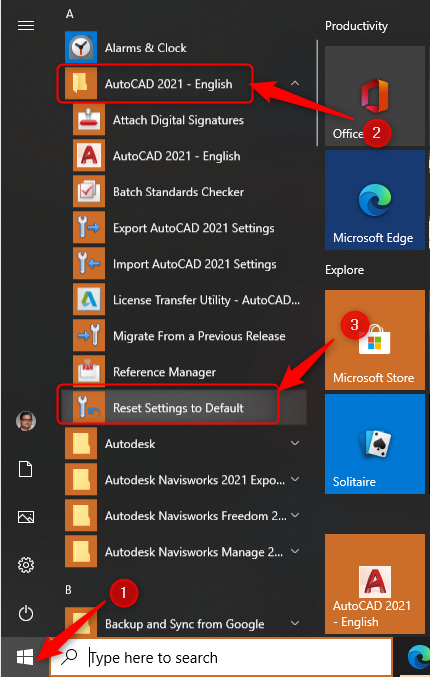
Task: Click the Alarms & Clock label
Action: (145, 47)
